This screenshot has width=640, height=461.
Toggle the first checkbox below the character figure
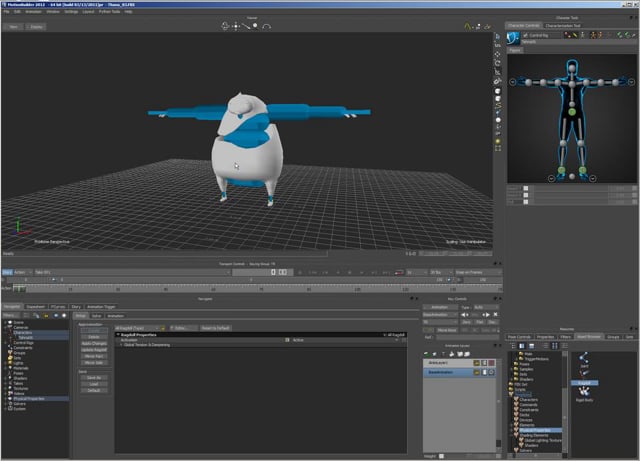click(x=526, y=188)
